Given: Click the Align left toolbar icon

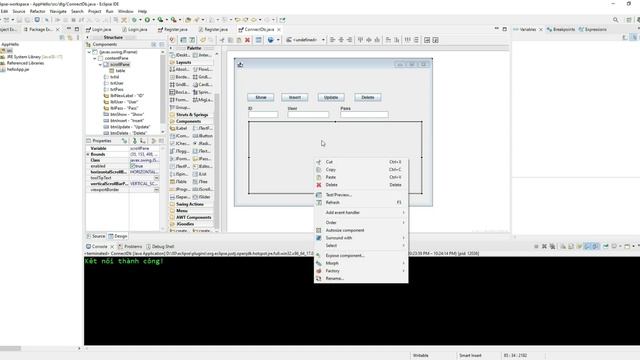Looking at the screenshot, I should point(332,40).
